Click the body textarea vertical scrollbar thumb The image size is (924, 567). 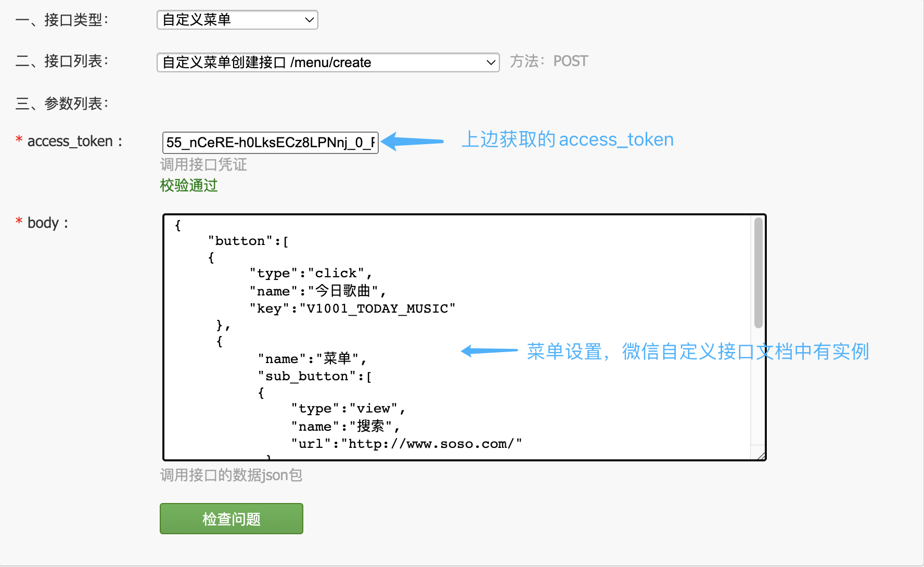tap(759, 273)
